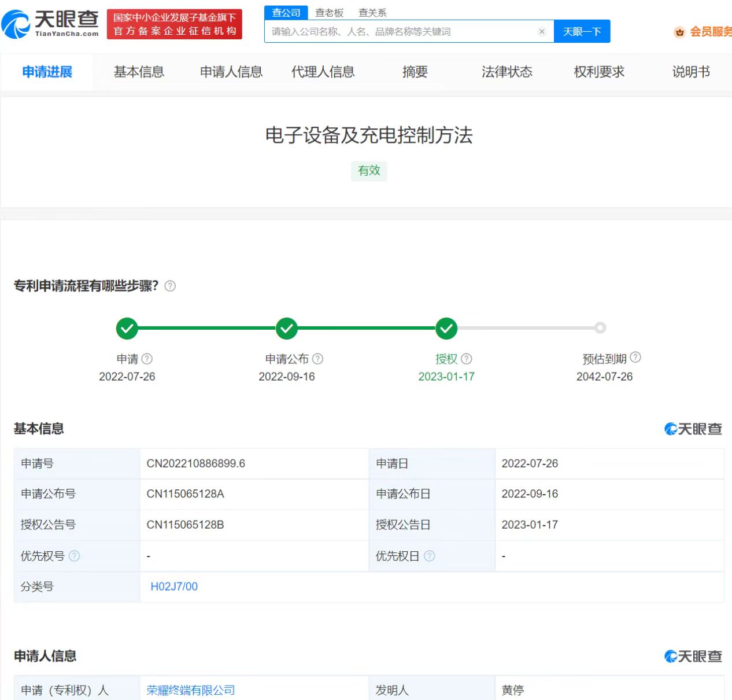Click the TianYanCha logo in the header

(x=50, y=24)
